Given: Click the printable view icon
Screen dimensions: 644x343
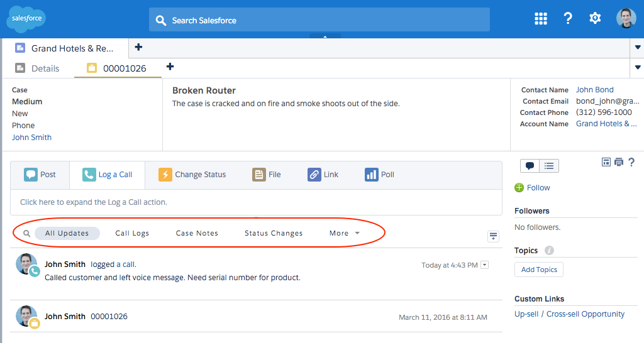Looking at the screenshot, I should pos(619,162).
